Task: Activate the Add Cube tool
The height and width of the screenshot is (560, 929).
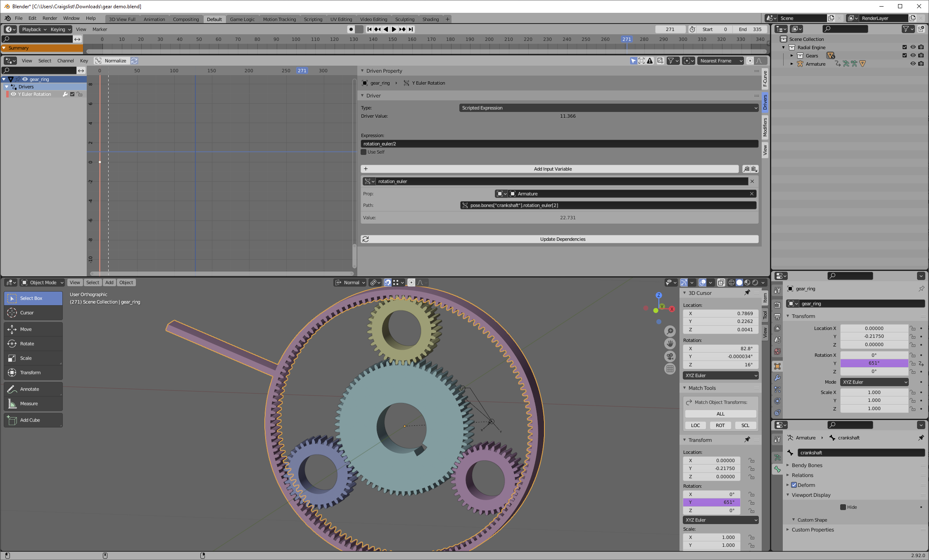Action: 33,420
